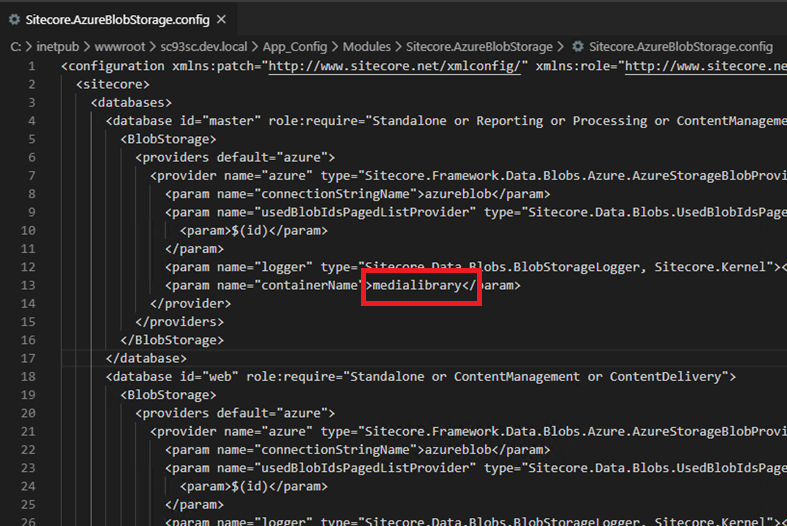Open the C: breadcrumb segment
Screen dimensions: 787x526
pos(16,47)
